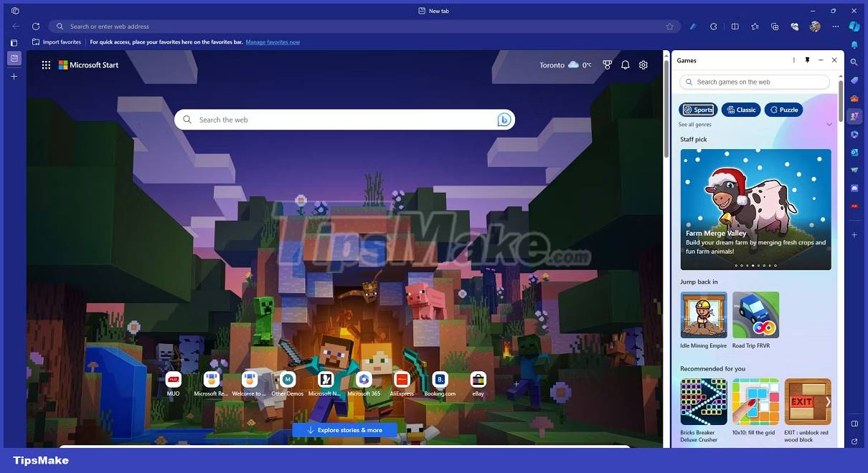This screenshot has width=868, height=473.
Task: Toggle the pin on the Games panel
Action: pyautogui.click(x=807, y=60)
